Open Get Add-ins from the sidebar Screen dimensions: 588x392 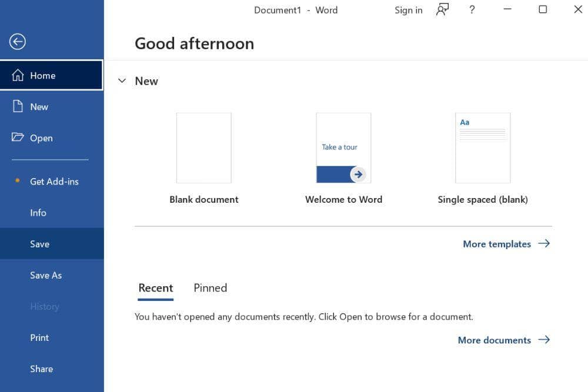(54, 181)
